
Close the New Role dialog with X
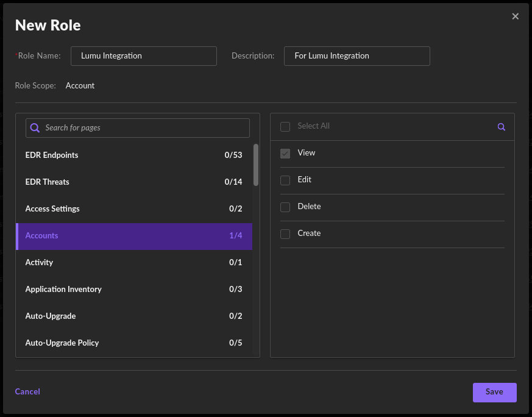tap(516, 16)
